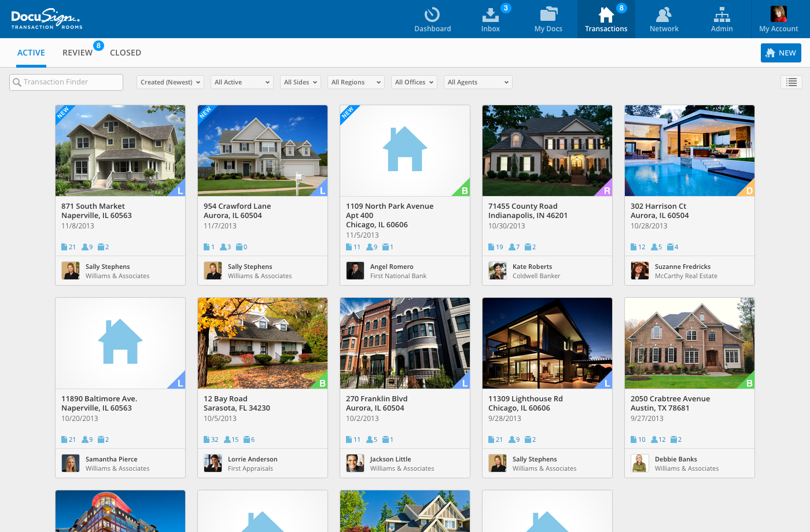Viewport: 810px width, 532px height.
Task: Click the Coldwell Banker company name
Action: point(536,276)
